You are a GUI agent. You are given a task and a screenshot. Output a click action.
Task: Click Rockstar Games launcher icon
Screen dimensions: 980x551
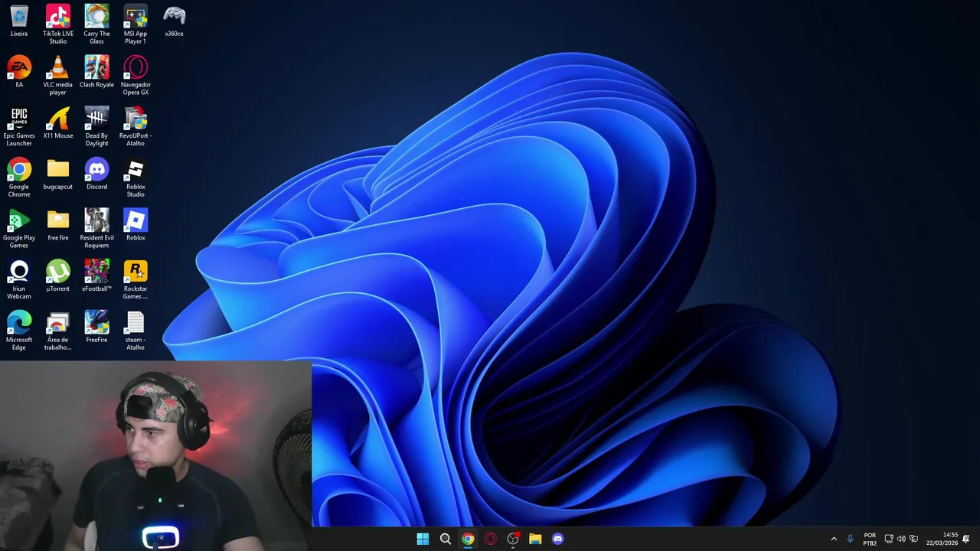136,280
